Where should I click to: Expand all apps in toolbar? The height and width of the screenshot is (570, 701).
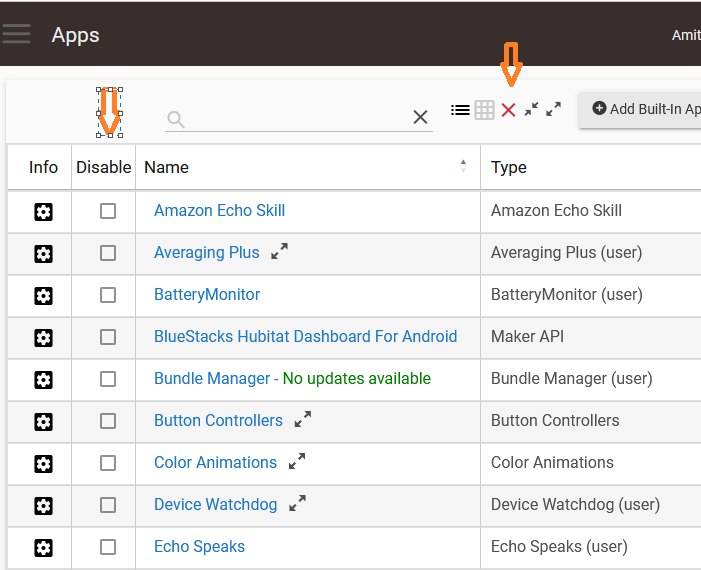click(553, 109)
